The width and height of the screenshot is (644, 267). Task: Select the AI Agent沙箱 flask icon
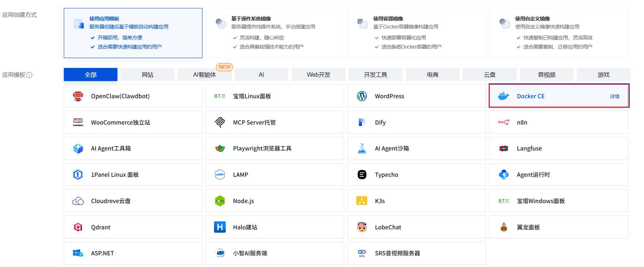point(362,148)
